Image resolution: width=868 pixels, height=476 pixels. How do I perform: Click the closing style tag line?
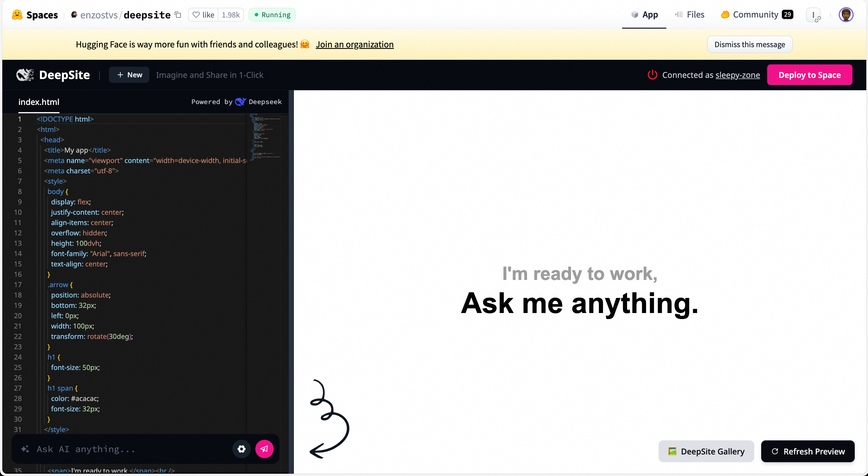click(x=57, y=429)
